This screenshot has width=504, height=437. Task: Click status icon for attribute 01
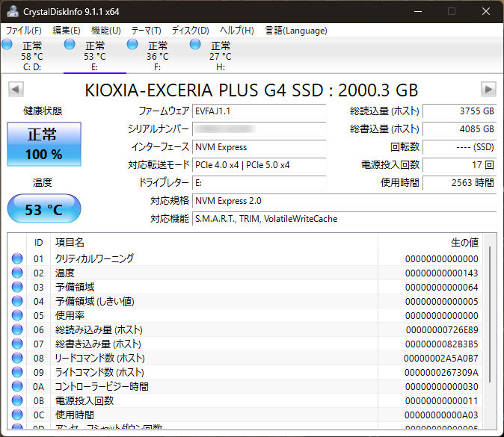17,258
